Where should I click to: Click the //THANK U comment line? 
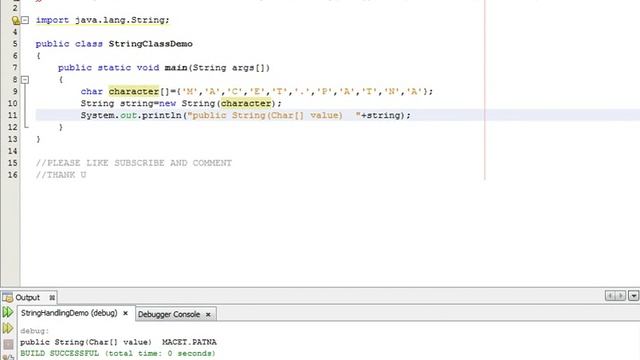(61, 175)
